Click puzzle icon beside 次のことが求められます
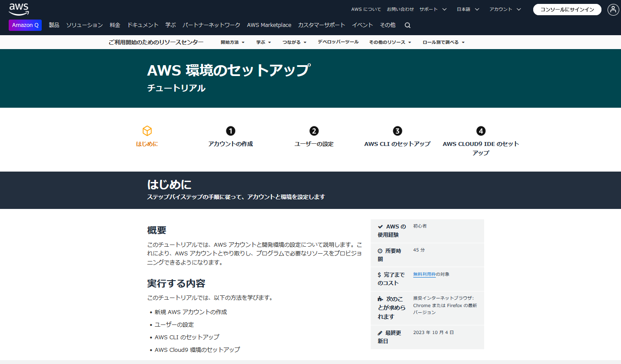The width and height of the screenshot is (621, 364). 381,299
